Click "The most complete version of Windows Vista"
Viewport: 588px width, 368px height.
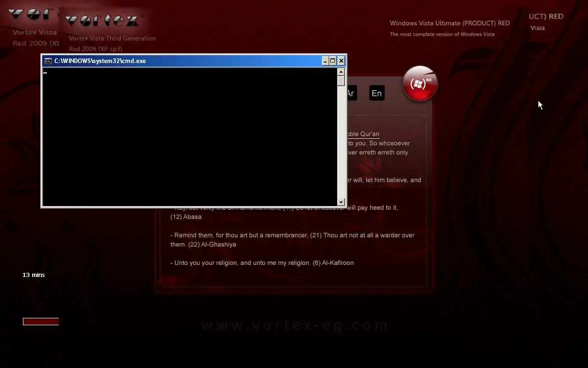click(442, 34)
